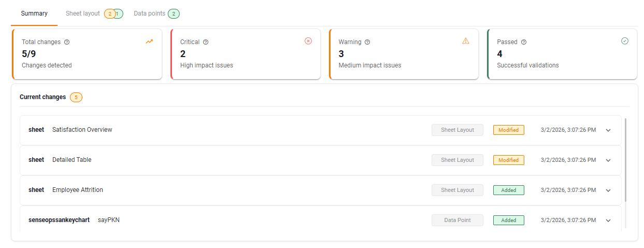Expand the Satisfaction Overview row
The image size is (644, 248).
pyautogui.click(x=608, y=130)
